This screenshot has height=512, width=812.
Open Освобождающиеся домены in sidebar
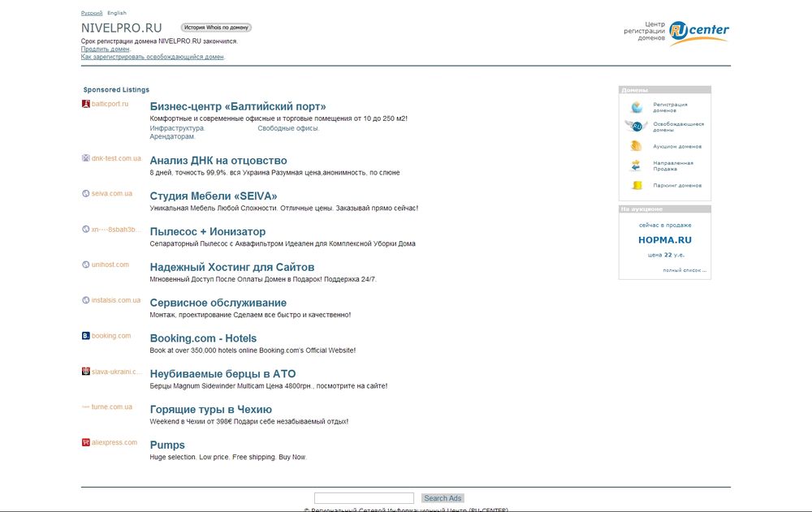tap(678, 127)
